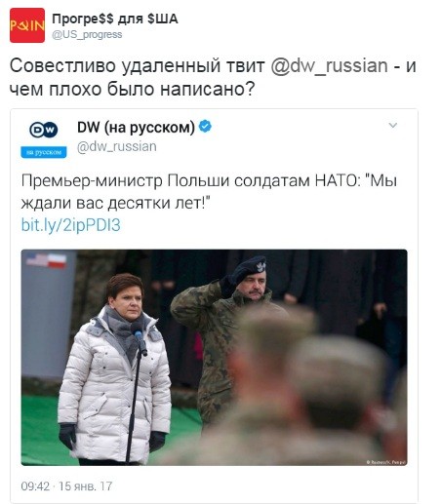
Task: Click the 09:42 · 15 янв. 17 timestamp
Action: (66, 486)
